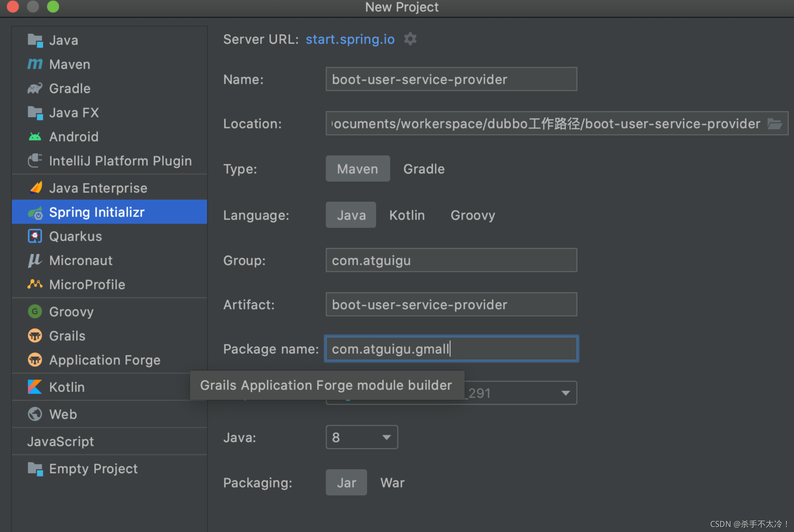Select Android in the project list

109,137
